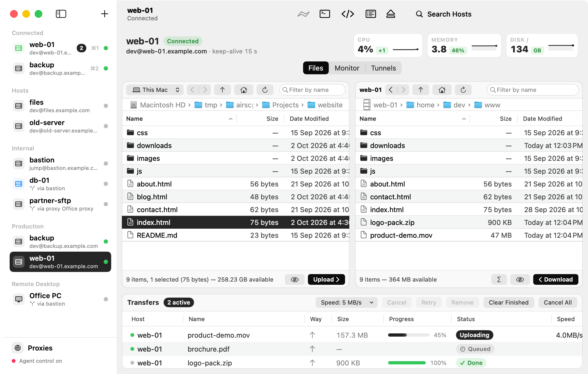The width and height of the screenshot is (588, 374).
Task: Open the This Mac location dropdown
Action: click(x=155, y=90)
